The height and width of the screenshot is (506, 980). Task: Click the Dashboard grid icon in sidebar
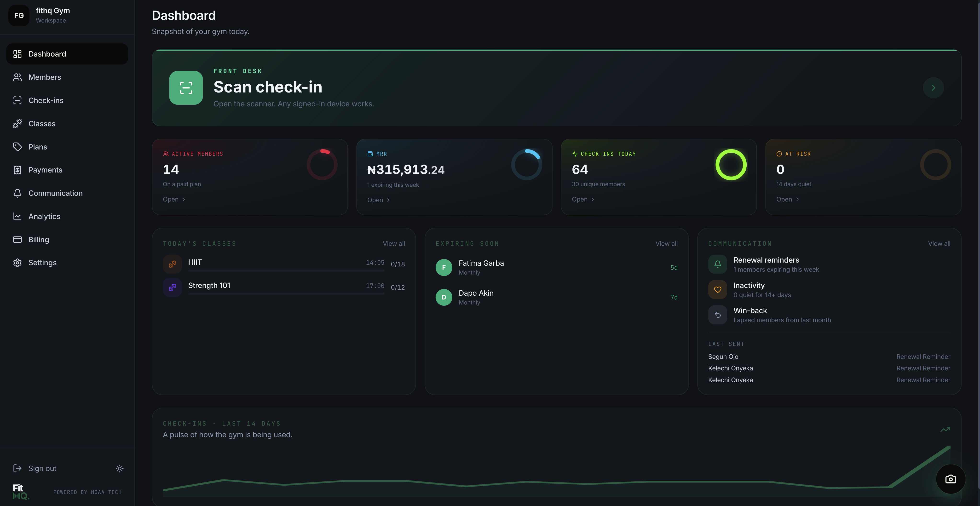point(17,54)
